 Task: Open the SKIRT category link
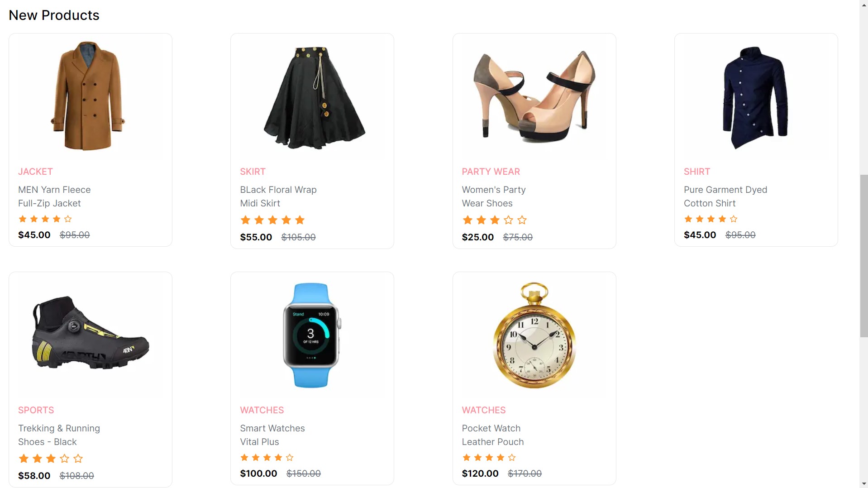[253, 172]
